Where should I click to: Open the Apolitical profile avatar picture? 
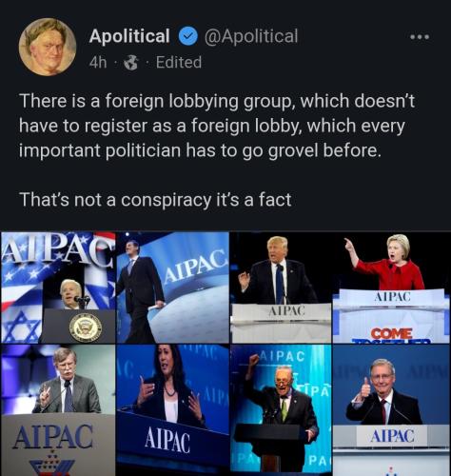point(48,47)
